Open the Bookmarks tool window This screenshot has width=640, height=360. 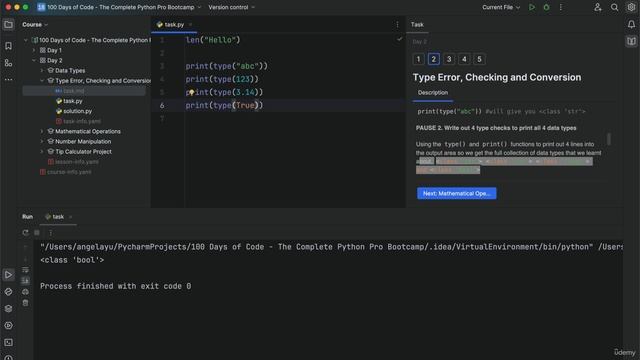8,46
